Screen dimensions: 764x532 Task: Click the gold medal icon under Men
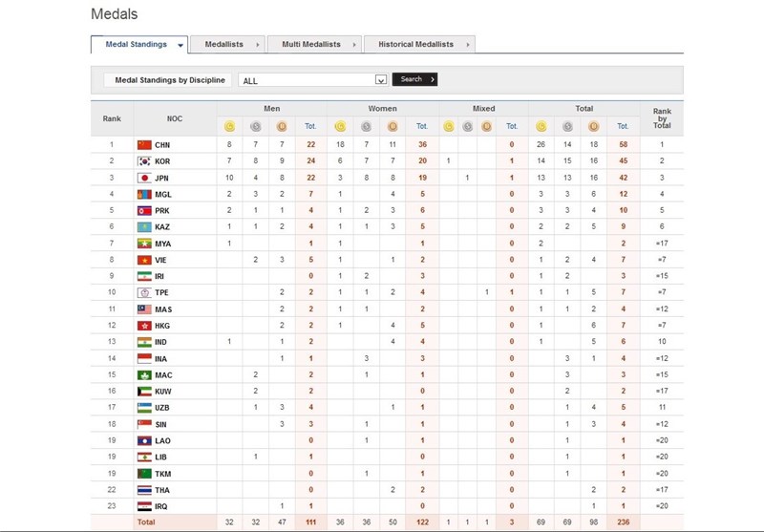[x=229, y=125]
